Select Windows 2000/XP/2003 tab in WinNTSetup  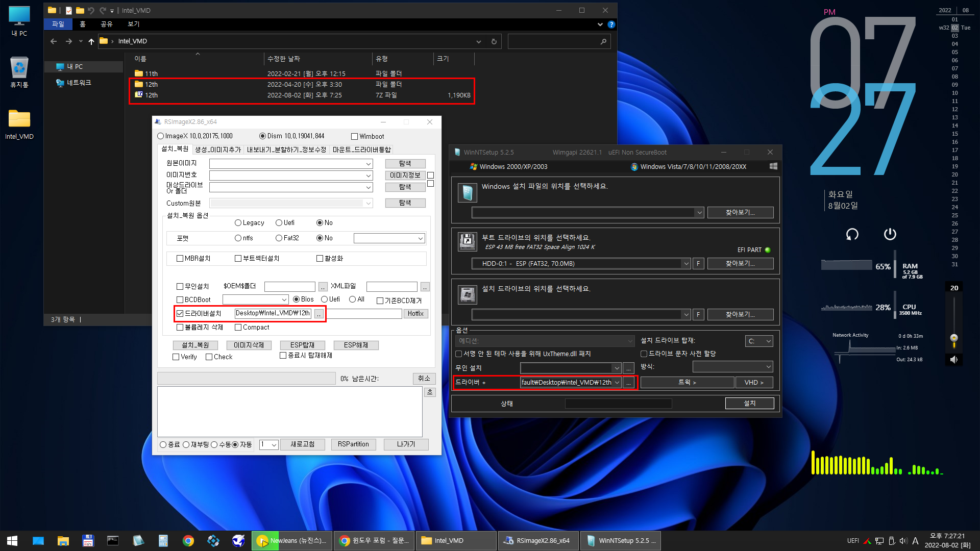tap(508, 167)
